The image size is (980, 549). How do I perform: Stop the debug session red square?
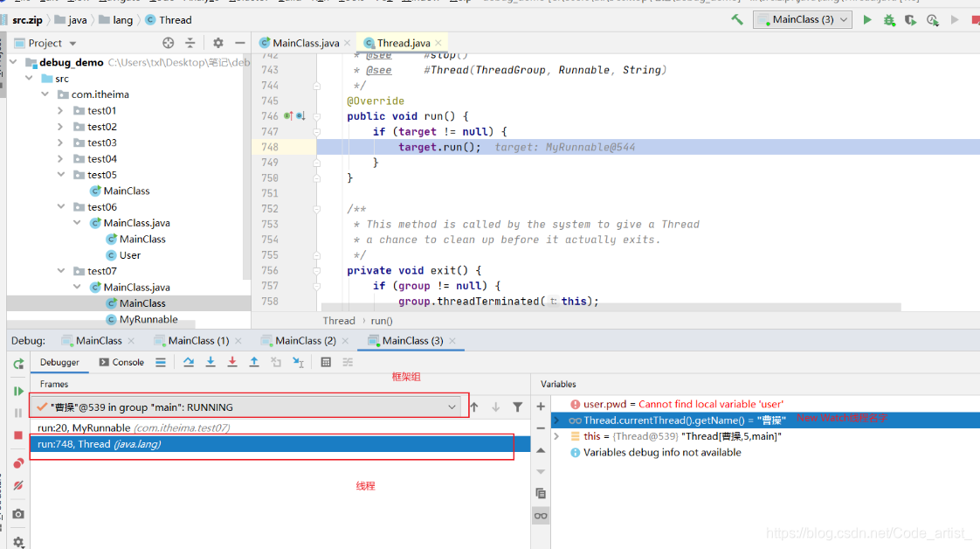pos(18,435)
